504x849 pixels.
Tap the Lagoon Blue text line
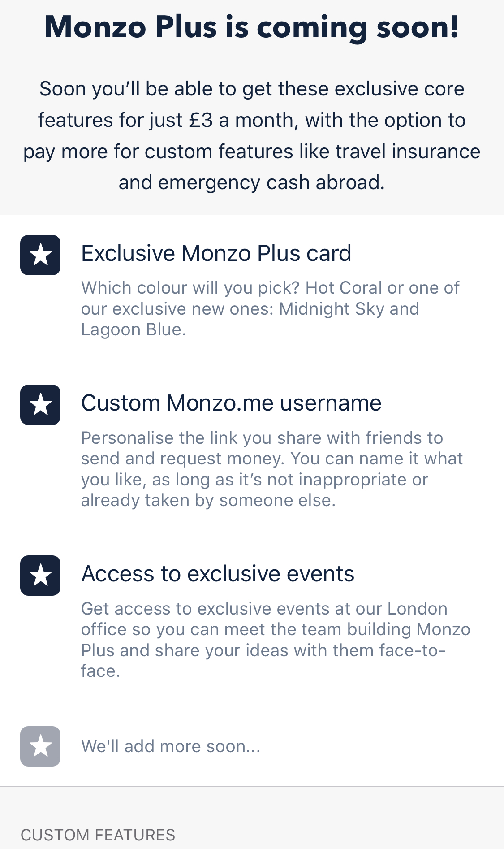134,329
